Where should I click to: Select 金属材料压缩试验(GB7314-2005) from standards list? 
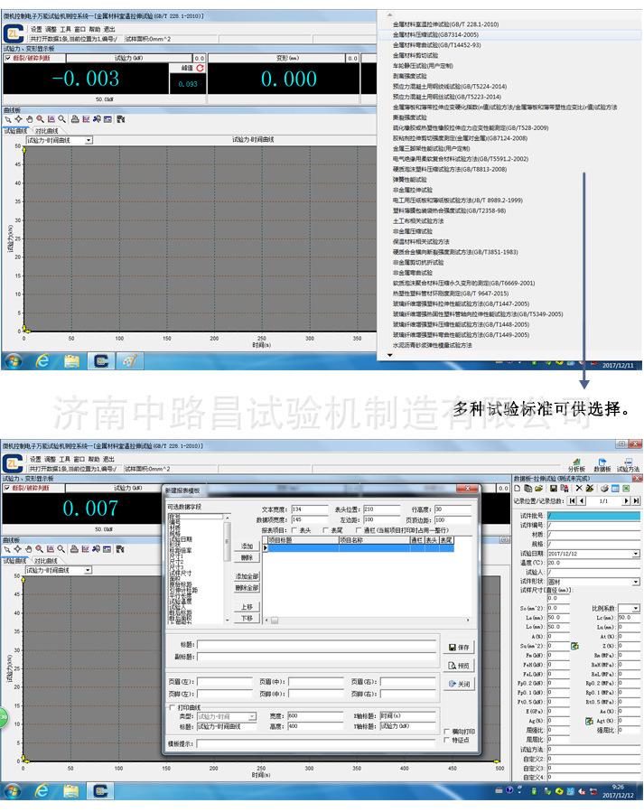435,34
